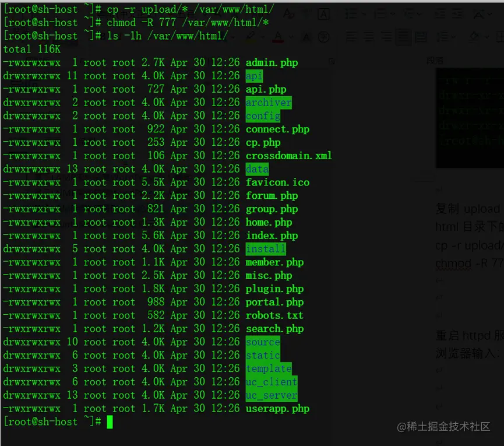Click the home.php file name

tap(269, 222)
